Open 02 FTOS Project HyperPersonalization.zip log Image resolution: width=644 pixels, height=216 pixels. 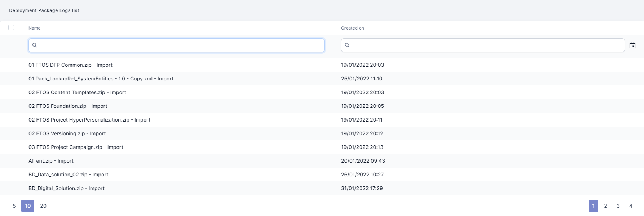tap(89, 120)
